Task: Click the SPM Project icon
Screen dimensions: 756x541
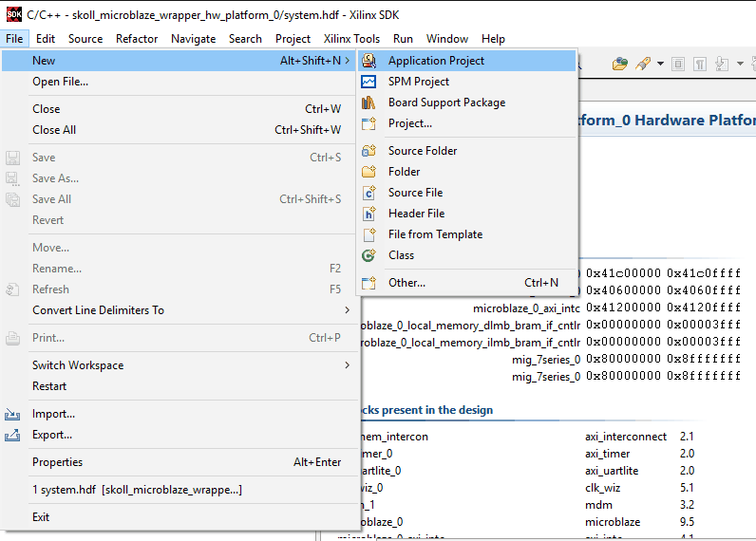Action: pyautogui.click(x=369, y=82)
